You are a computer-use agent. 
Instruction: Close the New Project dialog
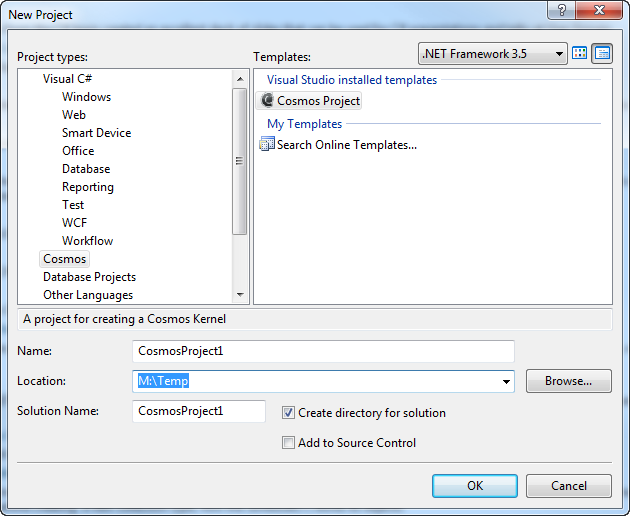603,12
